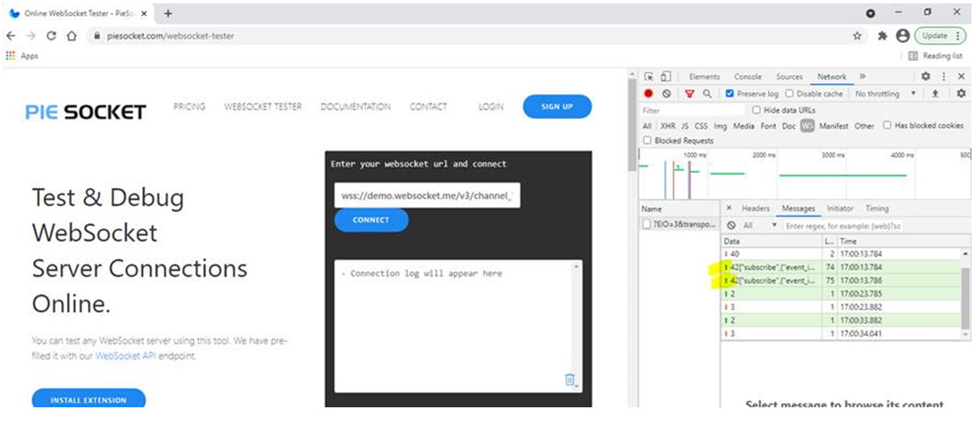Stop network recording with the red circle
The width and height of the screenshot is (980, 431).
[x=649, y=94]
